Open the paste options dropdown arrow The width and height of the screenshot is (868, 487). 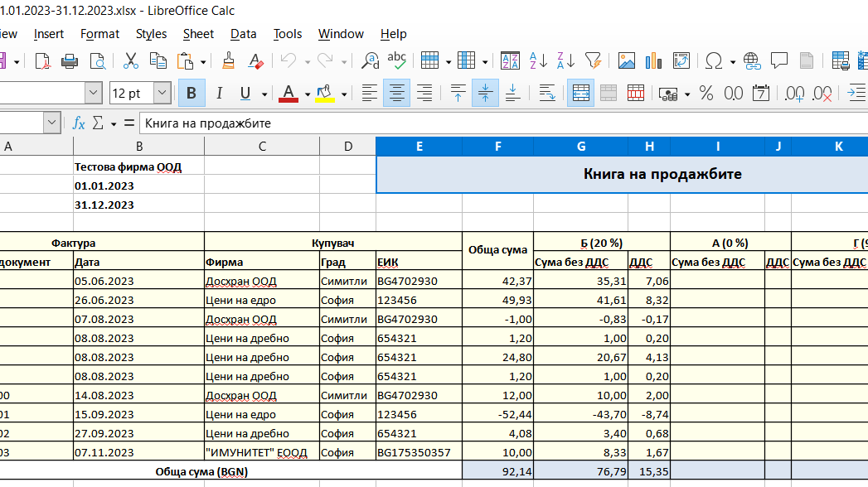click(203, 61)
